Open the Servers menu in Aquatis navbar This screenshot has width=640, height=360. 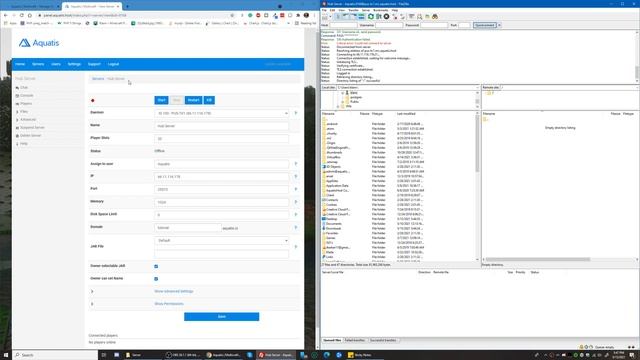click(38, 64)
